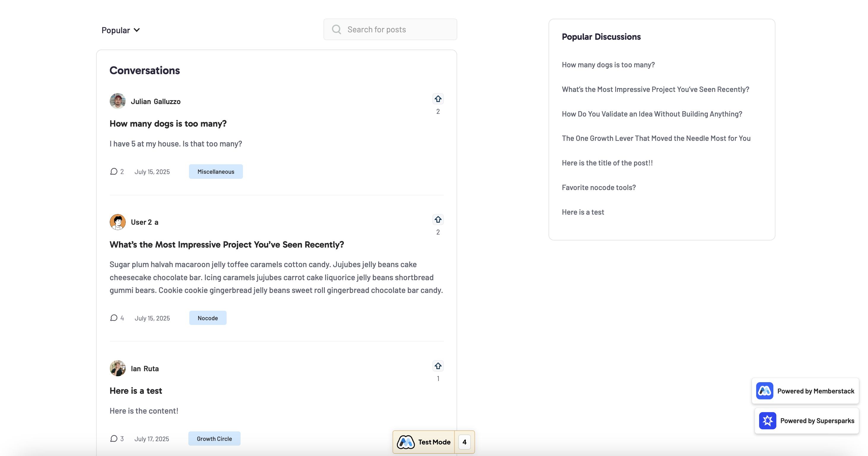The height and width of the screenshot is (456, 868).
Task: Click the July 17, 2025 date
Action: click(x=152, y=439)
